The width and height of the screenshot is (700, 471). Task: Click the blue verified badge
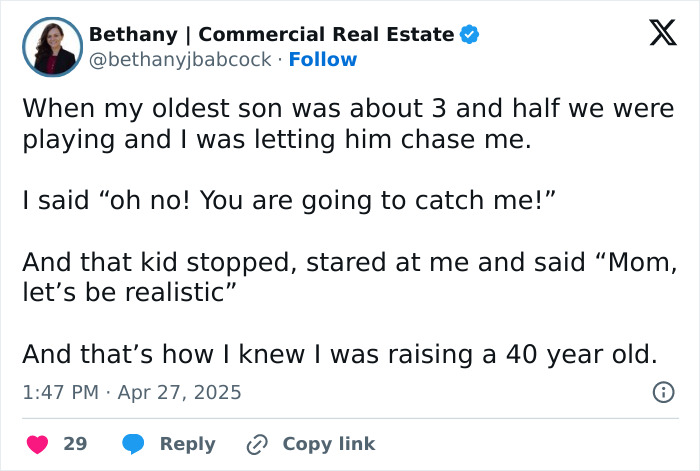[470, 34]
